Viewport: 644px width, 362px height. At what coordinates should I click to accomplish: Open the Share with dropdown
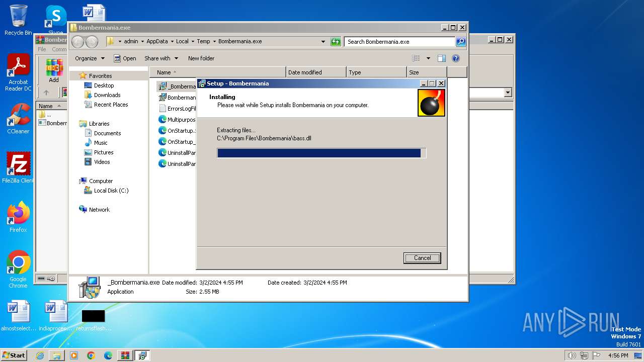click(x=161, y=58)
